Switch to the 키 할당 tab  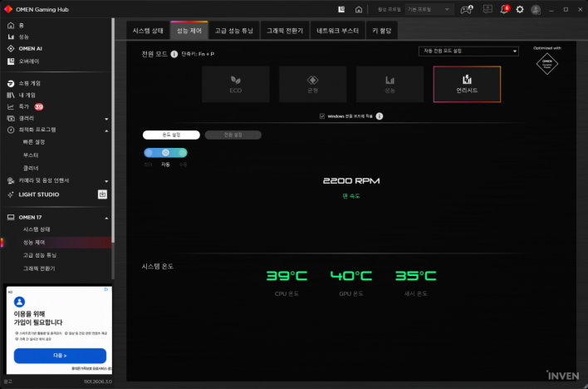(382, 31)
